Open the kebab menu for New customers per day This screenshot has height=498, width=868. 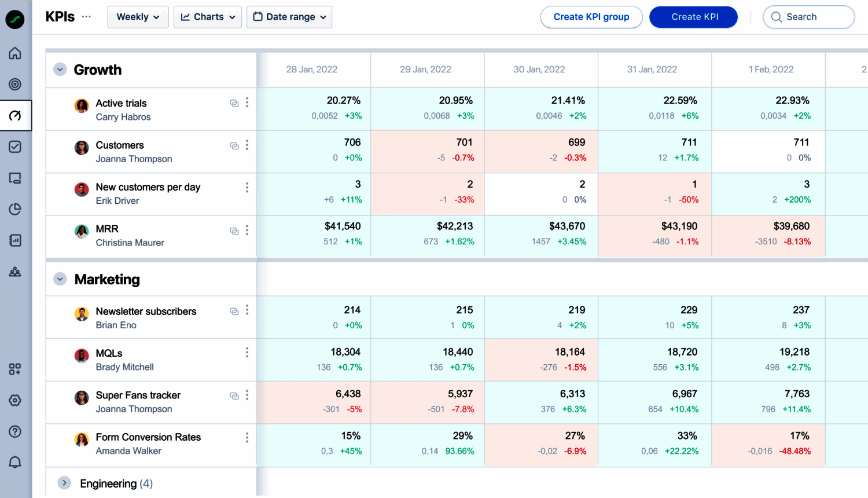point(247,188)
